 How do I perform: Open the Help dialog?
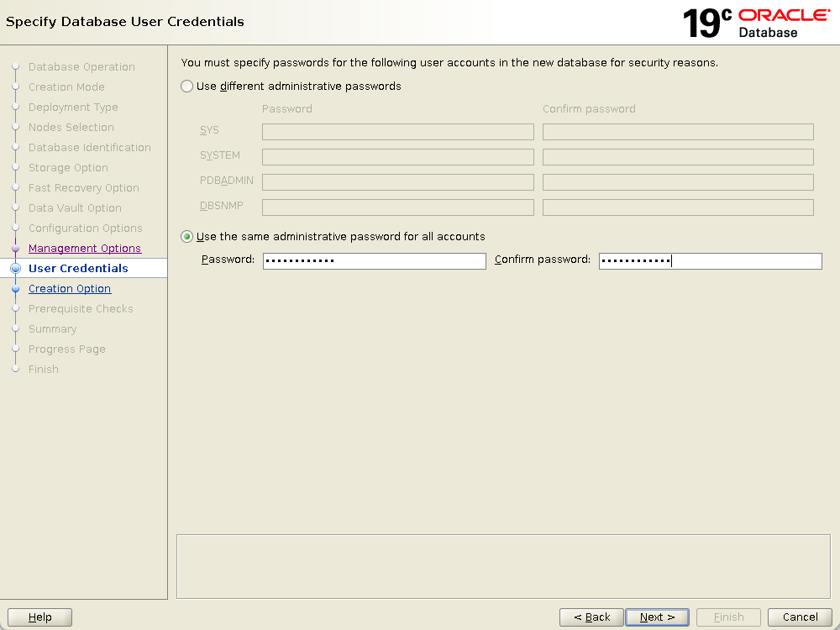39,617
